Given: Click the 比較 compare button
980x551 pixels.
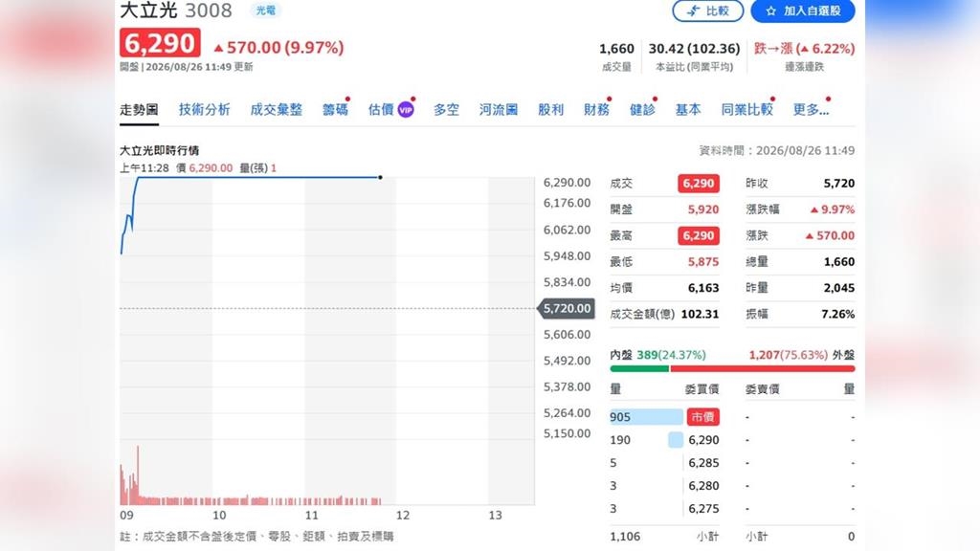Looking at the screenshot, I should tap(707, 11).
